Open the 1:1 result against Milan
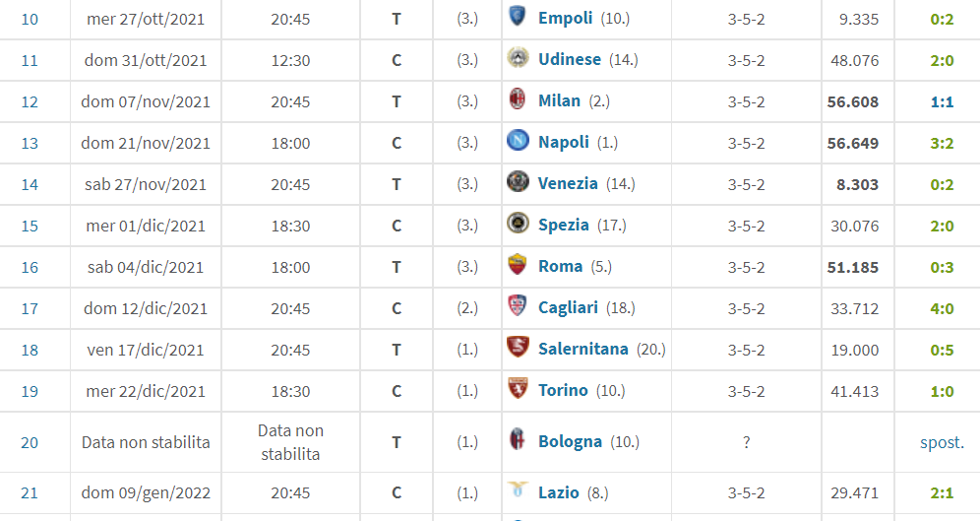This screenshot has height=521, width=980. pyautogui.click(x=942, y=102)
